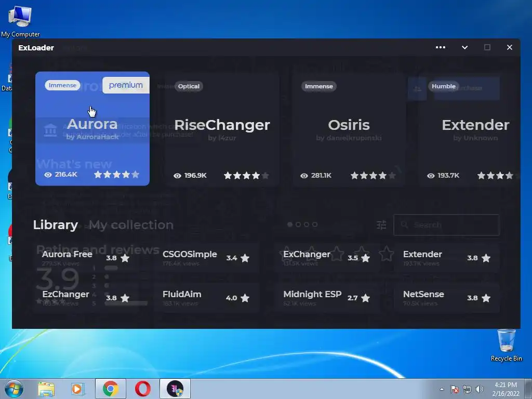Open the Windows Start menu
Viewport: 532px width, 399px height.
14,389
